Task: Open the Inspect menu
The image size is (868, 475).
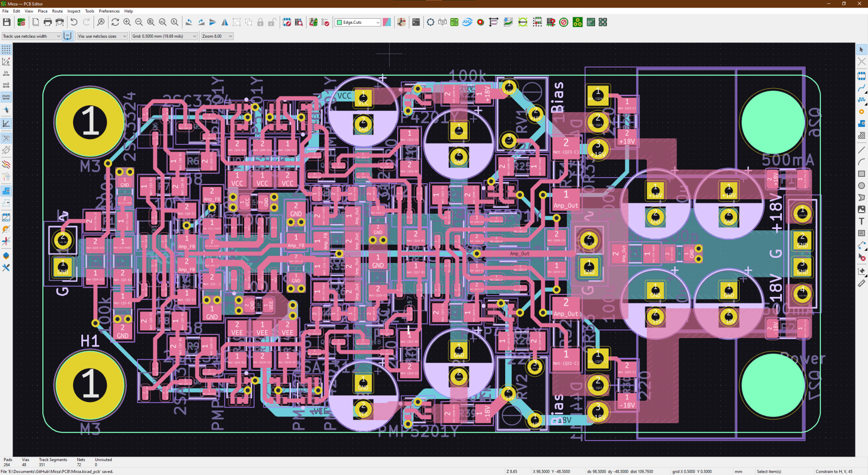Action: pos(74,11)
